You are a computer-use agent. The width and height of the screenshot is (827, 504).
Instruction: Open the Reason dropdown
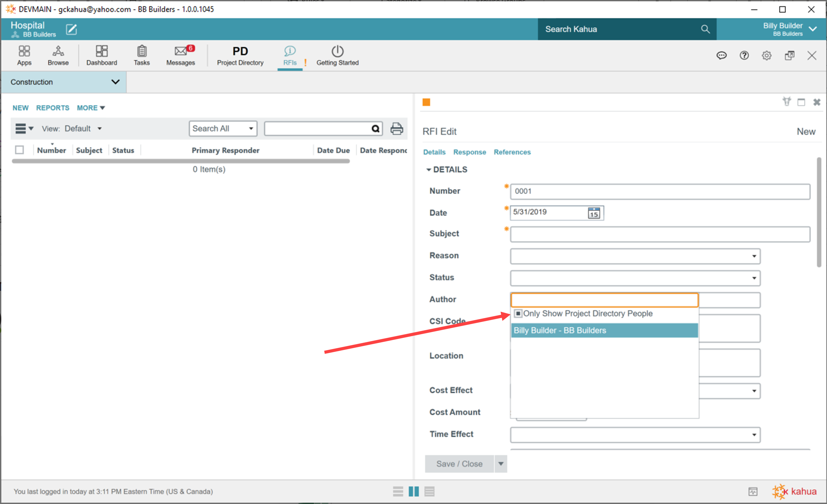[754, 256]
